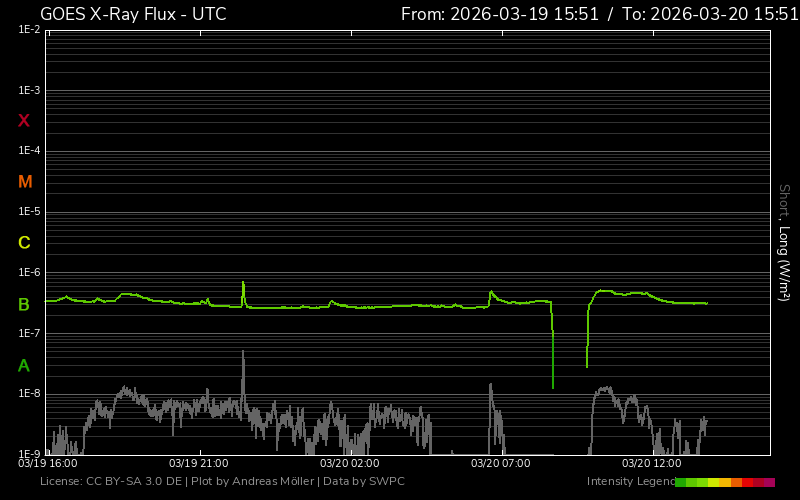Click the GOES X-Ray Flux - UTC title
The width and height of the screenshot is (800, 500).
[133, 14]
